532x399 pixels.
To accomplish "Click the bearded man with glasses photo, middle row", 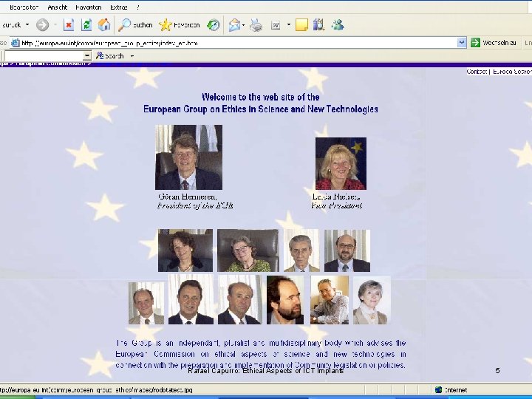I will 347,250.
